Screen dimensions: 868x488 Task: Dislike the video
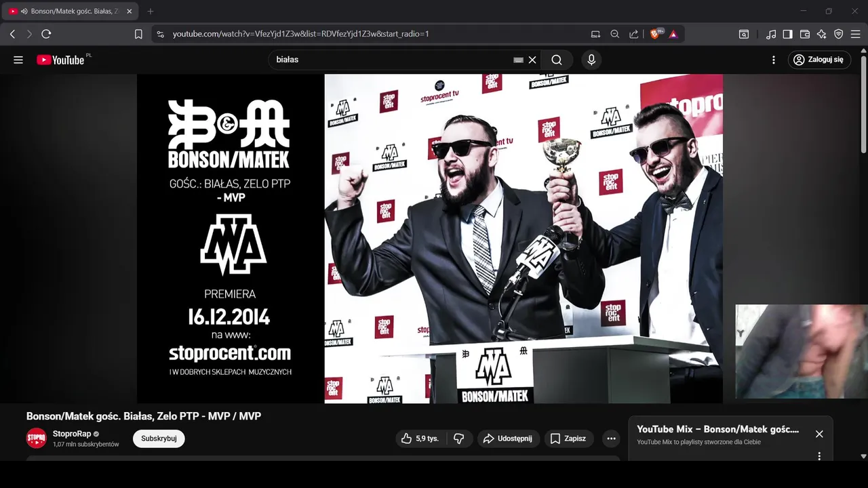[459, 439]
